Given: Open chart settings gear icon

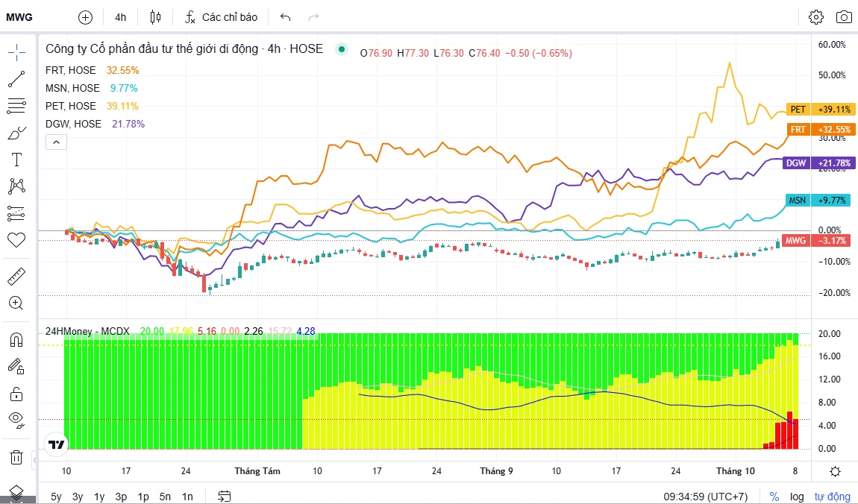Looking at the screenshot, I should [x=816, y=17].
